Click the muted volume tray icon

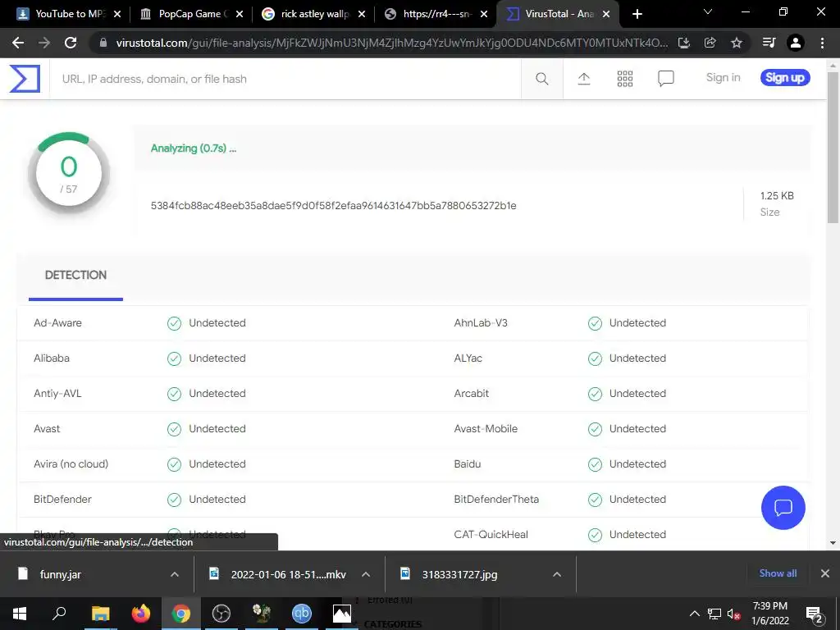733,614
